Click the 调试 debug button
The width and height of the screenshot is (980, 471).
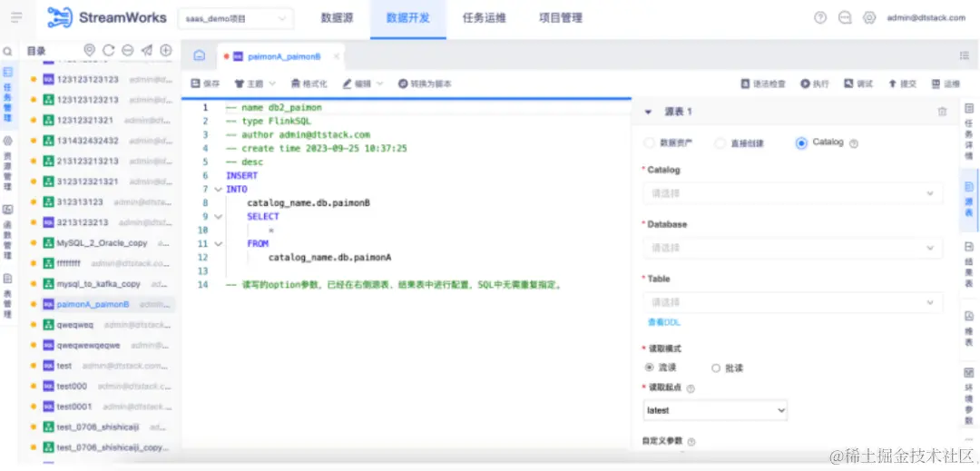coord(858,83)
